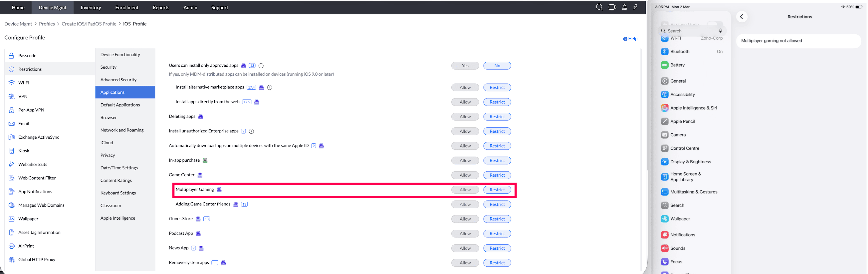Select the iCloud restriction category

(125, 143)
